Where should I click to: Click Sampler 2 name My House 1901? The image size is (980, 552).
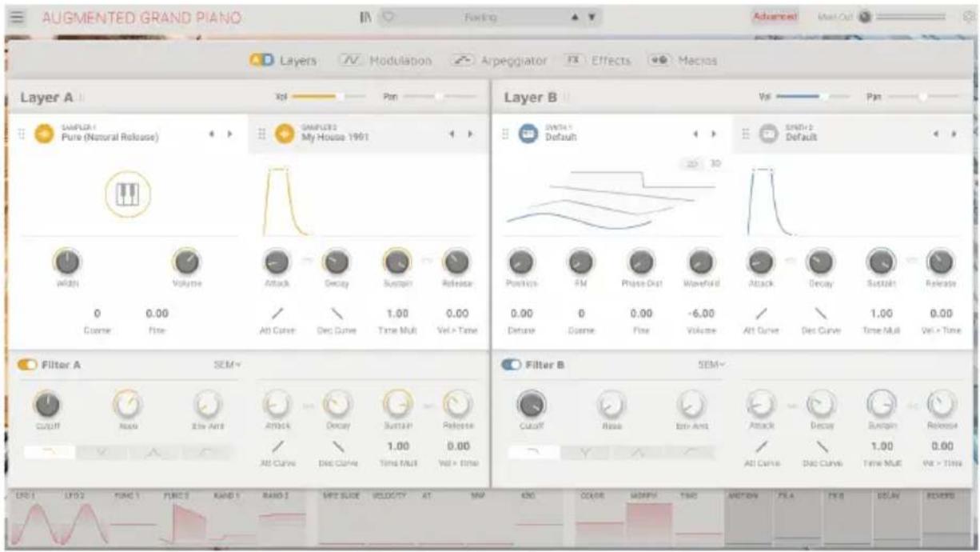pos(333,138)
